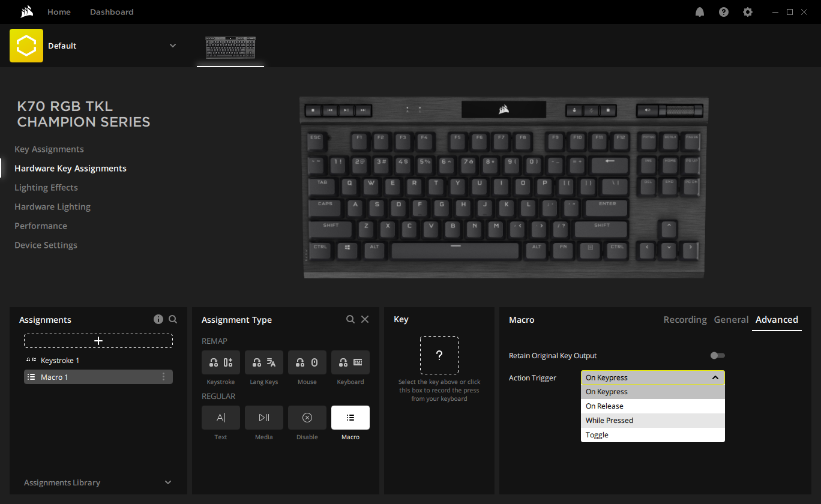This screenshot has height=504, width=821.
Task: Click the menu key on keyboard image
Action: tap(591, 250)
